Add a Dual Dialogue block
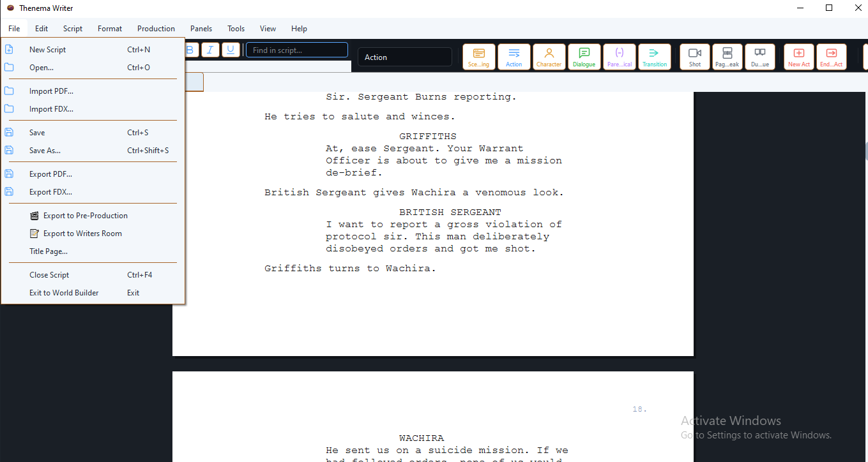This screenshot has height=462, width=868. (760, 57)
